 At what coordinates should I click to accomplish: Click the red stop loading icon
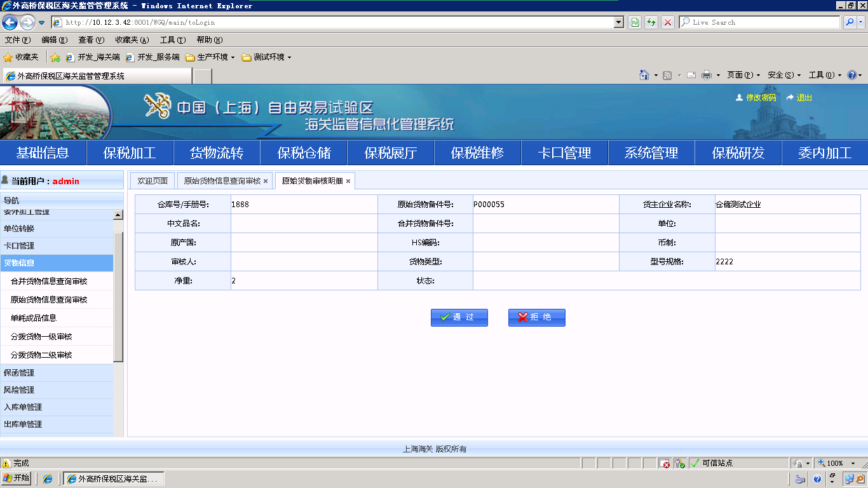667,22
